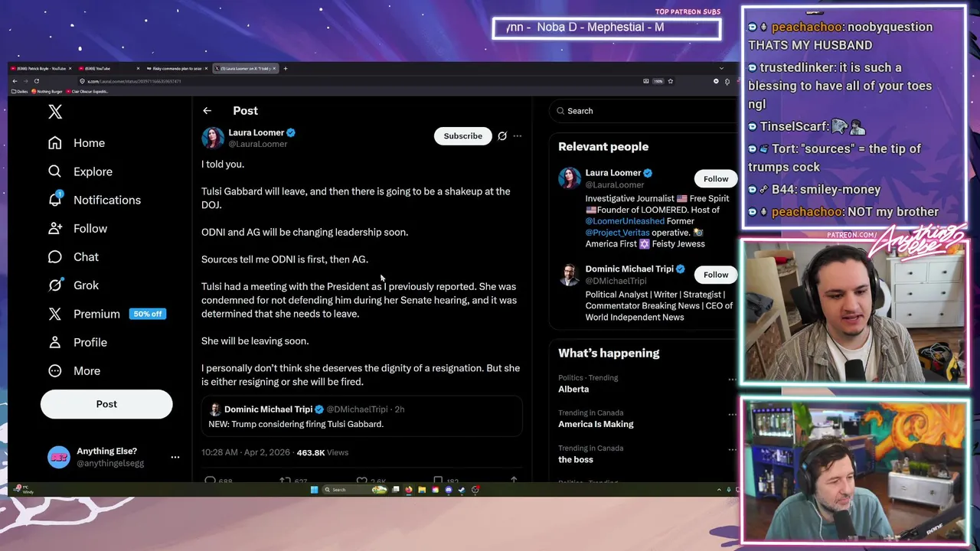Image resolution: width=980 pixels, height=551 pixels.
Task: Open Notifications in the sidebar
Action: 94,200
